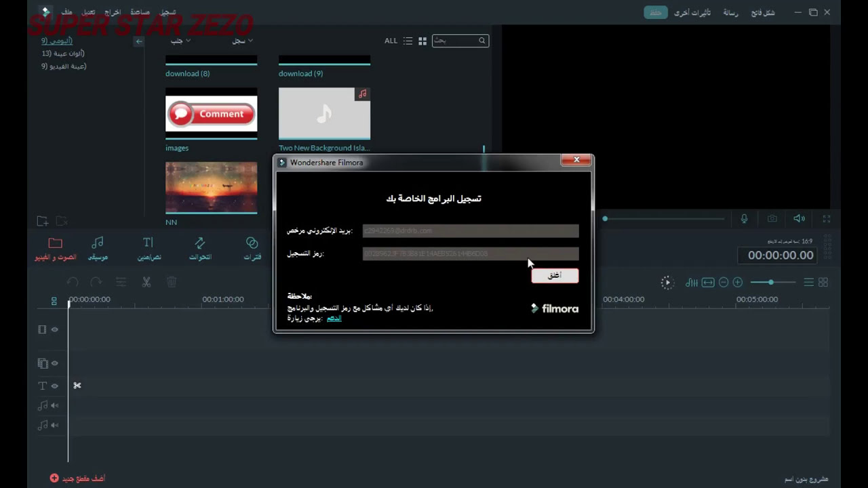Open the تسجيل (Register) menu
Screen dimensions: 868x488
point(167,12)
